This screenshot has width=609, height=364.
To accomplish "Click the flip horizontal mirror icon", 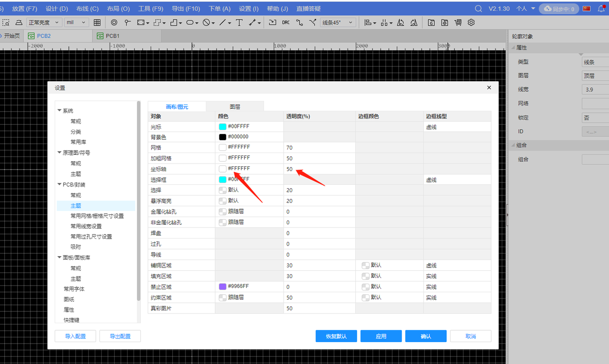I will tap(401, 22).
